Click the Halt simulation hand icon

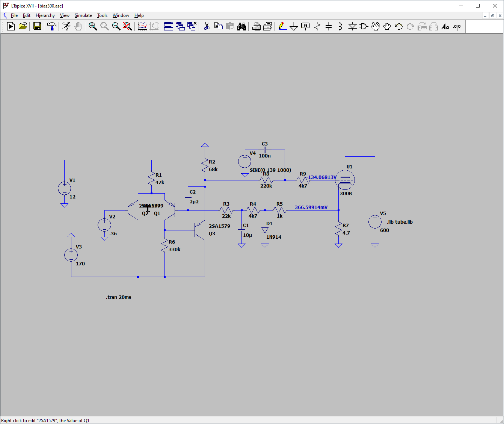point(78,26)
